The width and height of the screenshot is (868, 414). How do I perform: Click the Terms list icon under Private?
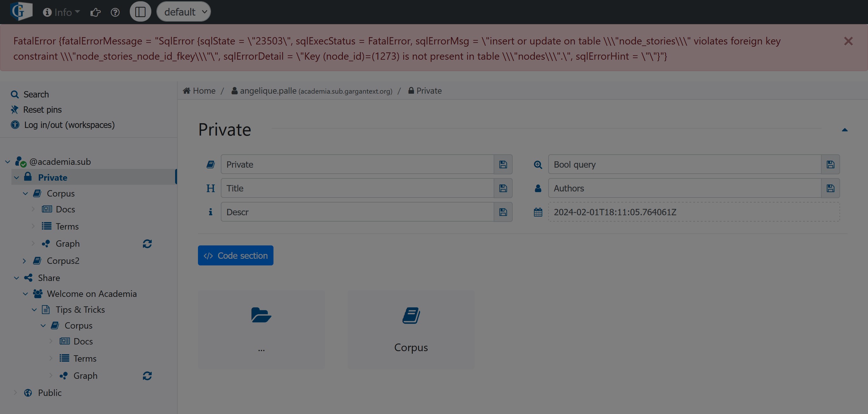[x=47, y=226]
